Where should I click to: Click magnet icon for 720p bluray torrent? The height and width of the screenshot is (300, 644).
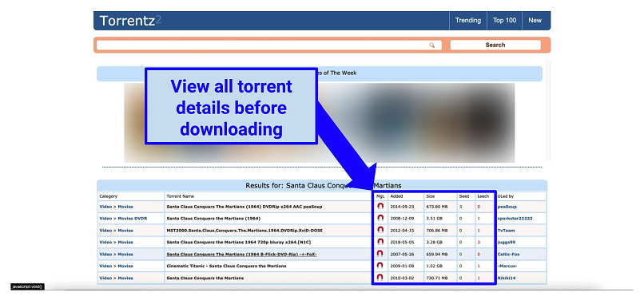click(x=380, y=242)
